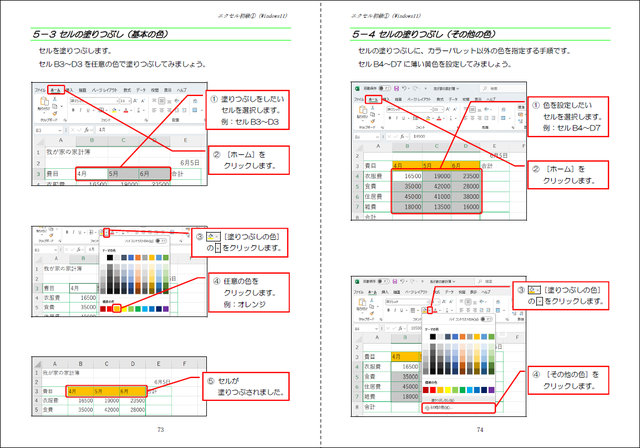
Task: Click Undo arrow in 5-4 step ① screenshot
Action: (404, 89)
